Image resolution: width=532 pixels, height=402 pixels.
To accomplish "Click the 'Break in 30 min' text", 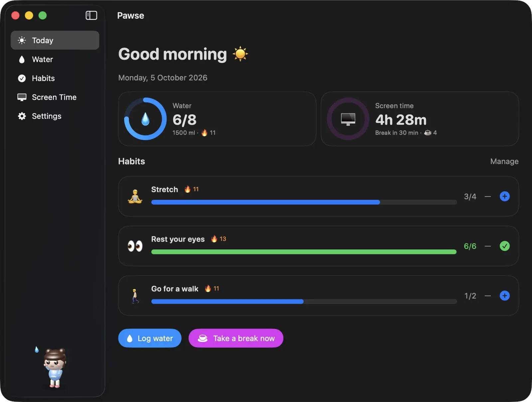I will point(397,133).
